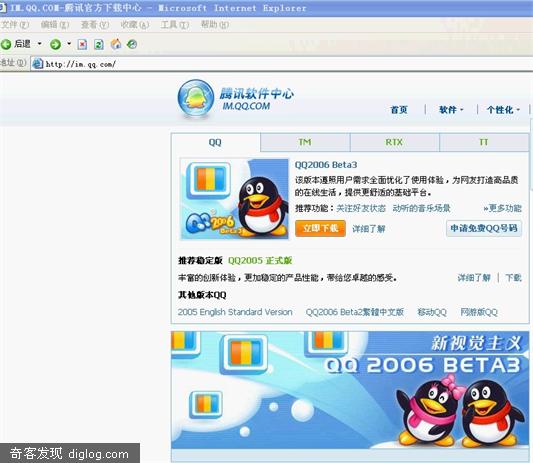Open the 移动QQ link
This screenshot has height=463, width=533.
(x=432, y=312)
